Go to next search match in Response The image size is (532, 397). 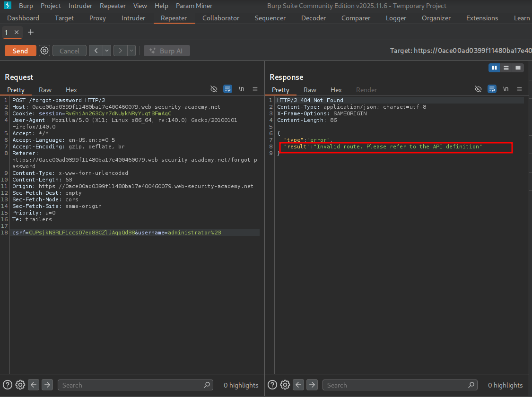312,385
